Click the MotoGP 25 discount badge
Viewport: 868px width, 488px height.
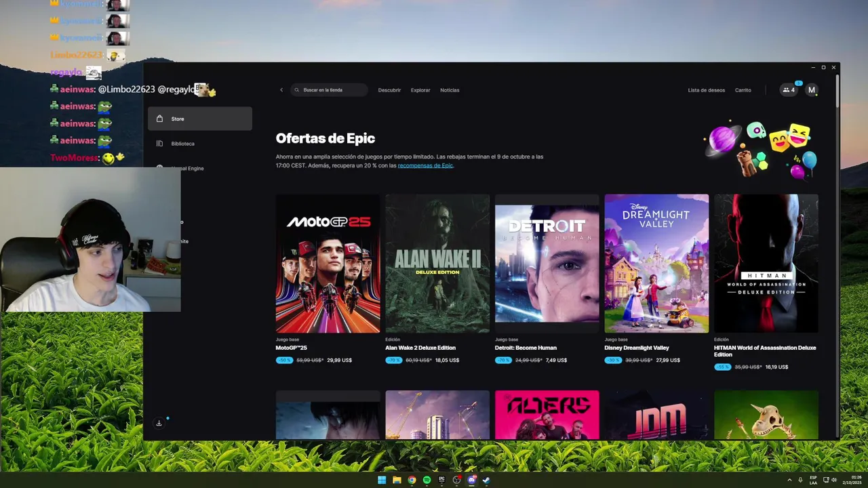point(285,360)
